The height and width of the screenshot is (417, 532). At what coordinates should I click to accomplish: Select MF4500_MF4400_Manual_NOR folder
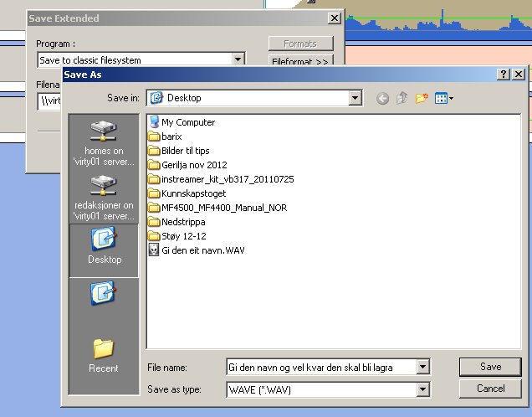(x=217, y=208)
